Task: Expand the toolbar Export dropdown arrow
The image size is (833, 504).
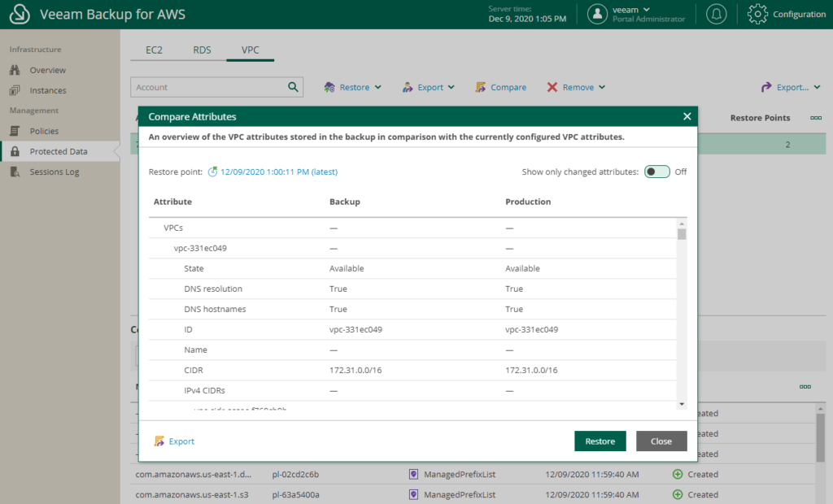Action: [x=451, y=87]
